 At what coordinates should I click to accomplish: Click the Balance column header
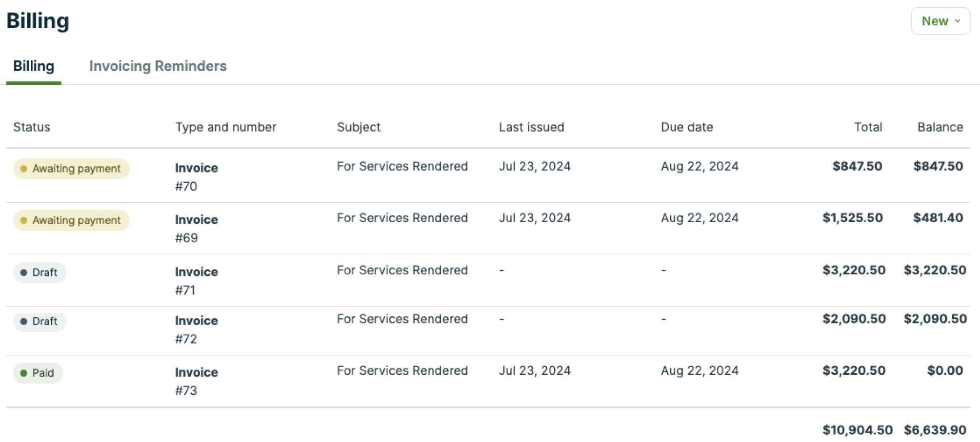[x=940, y=127]
